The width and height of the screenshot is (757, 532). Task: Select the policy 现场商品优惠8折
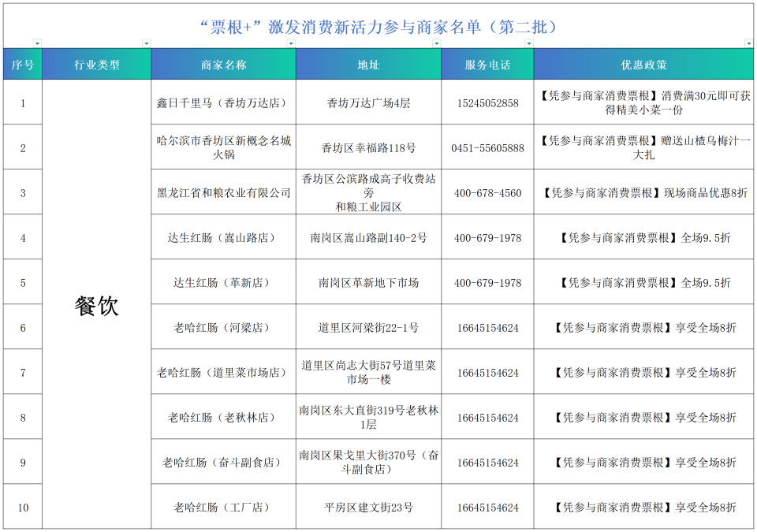point(643,192)
